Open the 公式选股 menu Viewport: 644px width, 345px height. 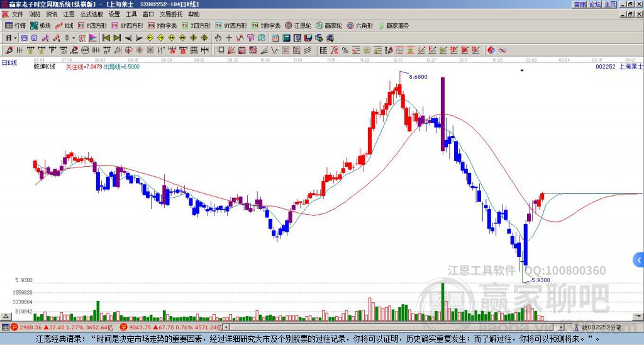click(x=92, y=14)
